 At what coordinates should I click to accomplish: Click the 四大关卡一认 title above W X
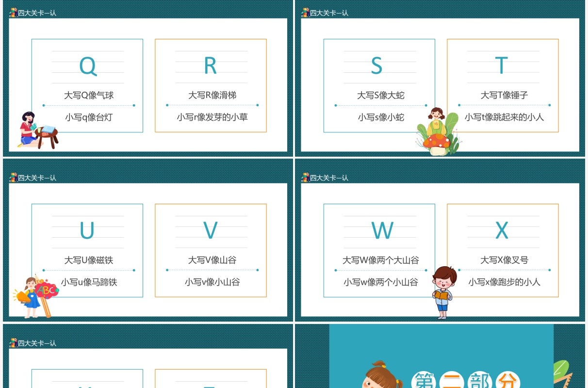(329, 178)
